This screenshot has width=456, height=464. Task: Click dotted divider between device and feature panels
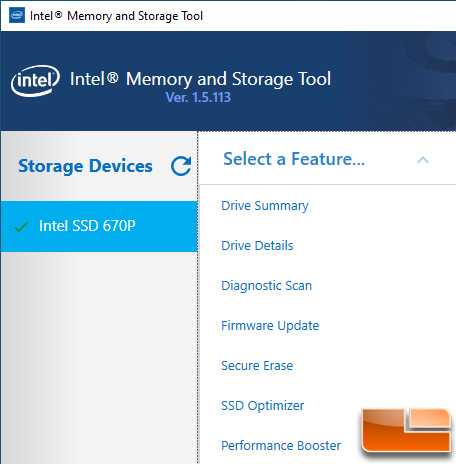[x=198, y=297]
